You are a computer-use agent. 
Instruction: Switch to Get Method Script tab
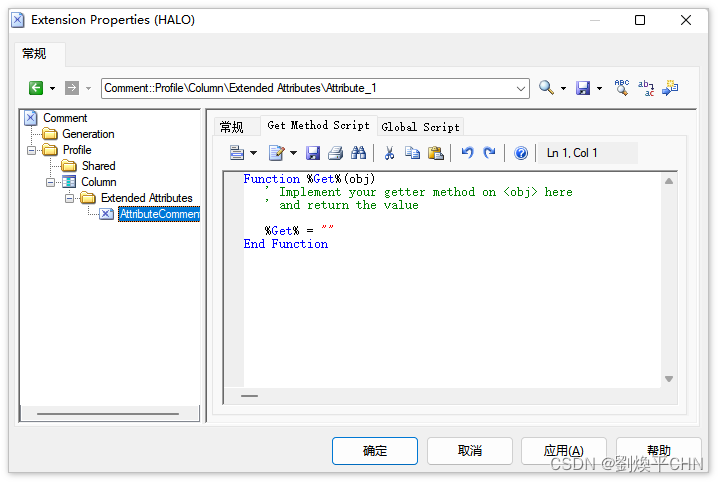[x=318, y=125]
